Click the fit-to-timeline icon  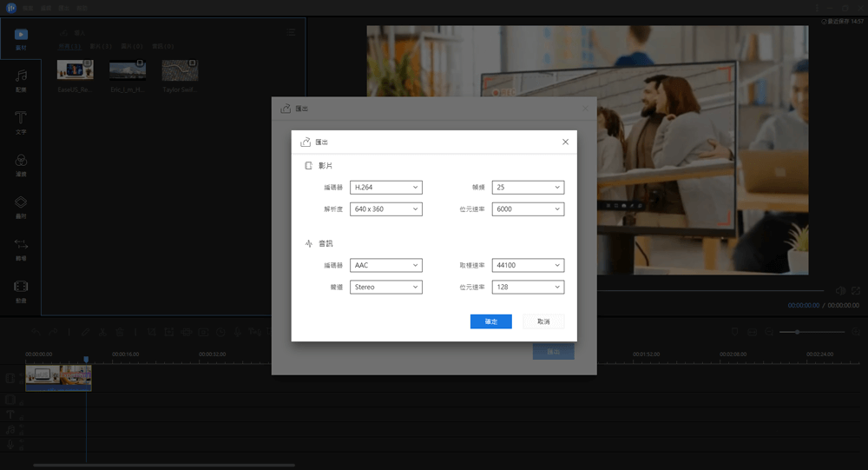click(x=753, y=332)
